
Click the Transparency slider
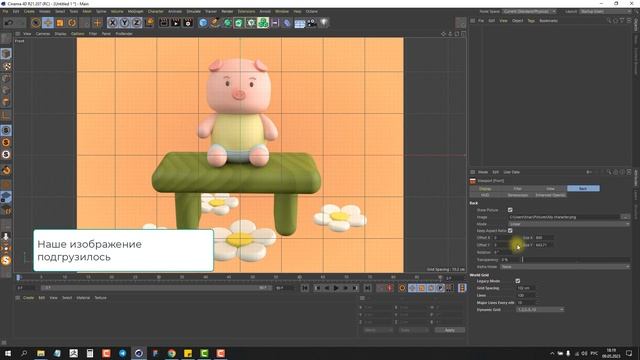pyautogui.click(x=576, y=260)
